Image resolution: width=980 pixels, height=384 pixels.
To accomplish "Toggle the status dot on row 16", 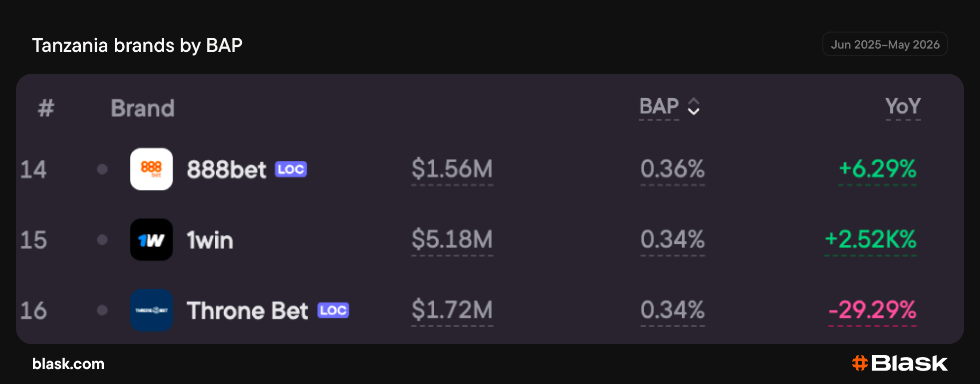I will (102, 310).
